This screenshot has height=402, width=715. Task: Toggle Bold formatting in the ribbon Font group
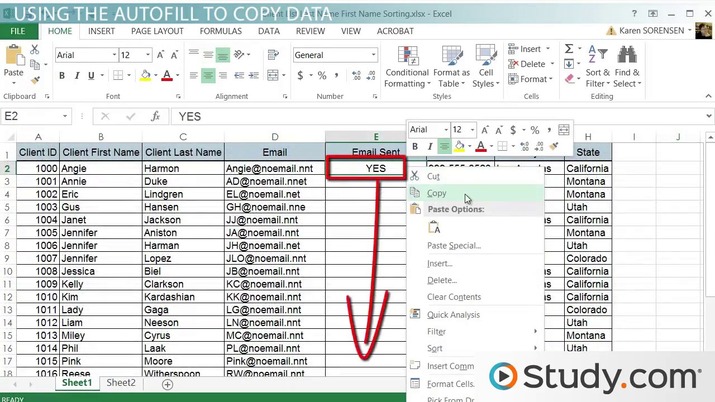click(x=62, y=76)
